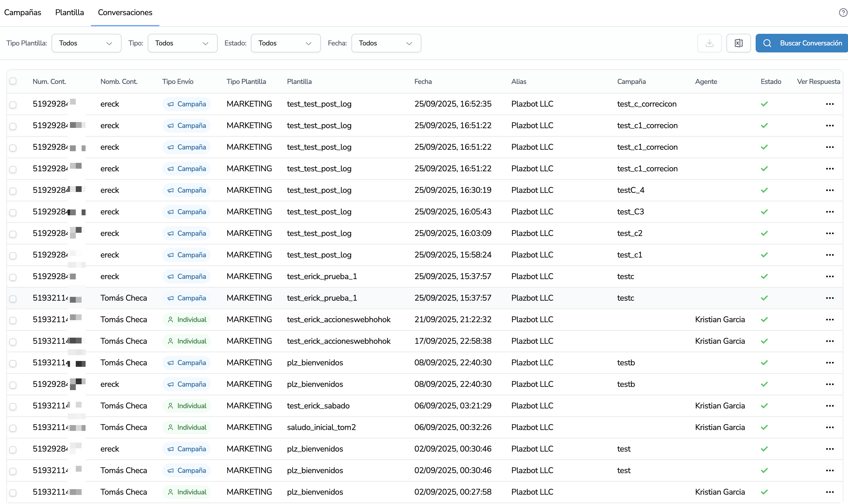Image resolution: width=848 pixels, height=504 pixels.
Task: Open the Fecha filter dropdown
Action: click(386, 43)
